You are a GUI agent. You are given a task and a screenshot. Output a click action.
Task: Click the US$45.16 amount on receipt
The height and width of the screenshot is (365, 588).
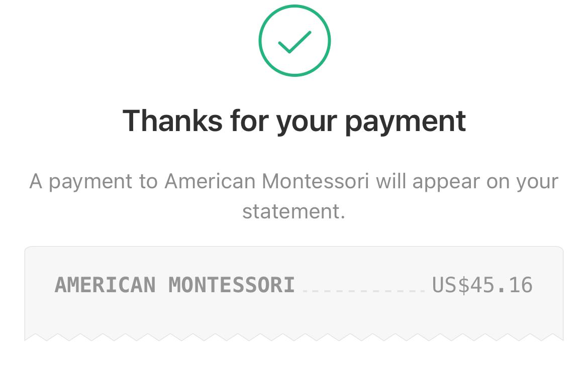click(x=482, y=285)
